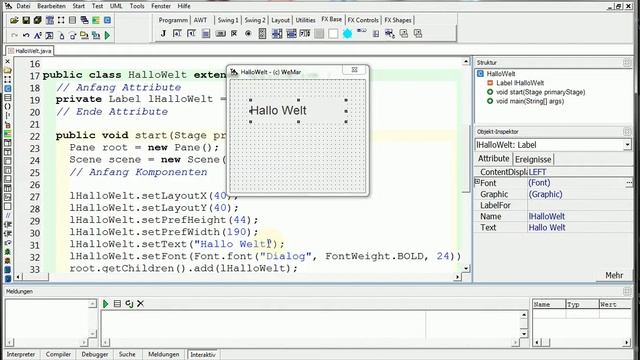Open the Suche tab at bottom
This screenshot has height=360, width=640.
pos(127,354)
